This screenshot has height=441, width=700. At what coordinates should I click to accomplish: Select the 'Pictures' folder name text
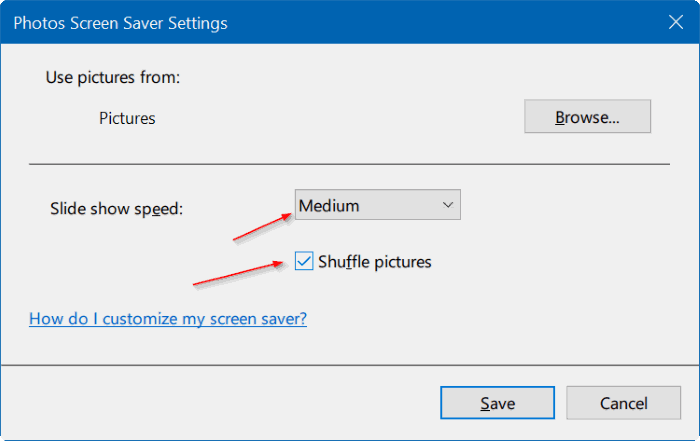tap(127, 118)
